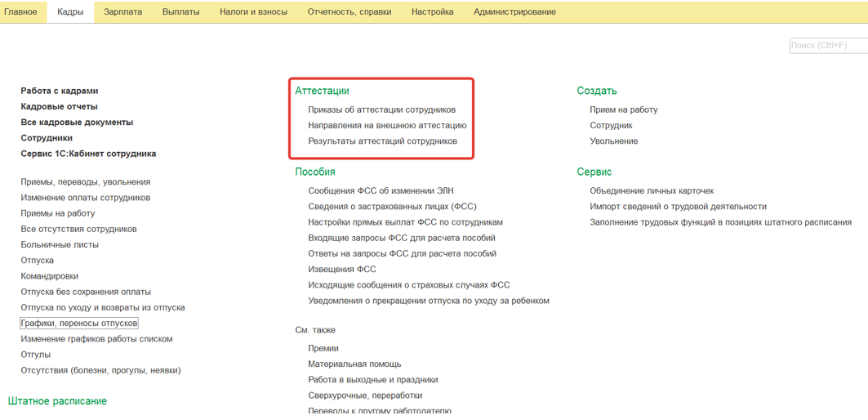The image size is (868, 420).
Task: Open the Налоги и взносы tab
Action: 253,12
